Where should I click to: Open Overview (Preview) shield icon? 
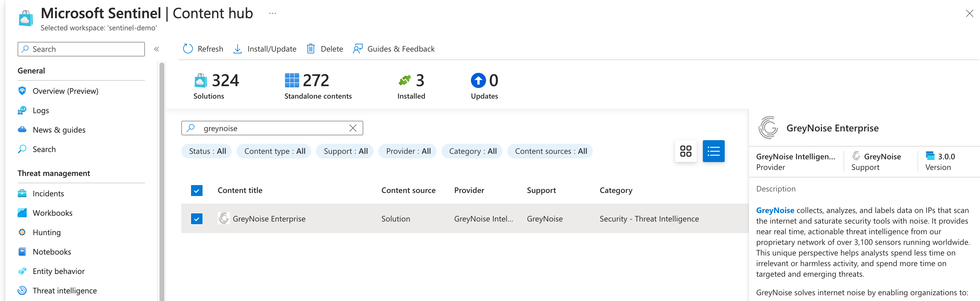(22, 91)
